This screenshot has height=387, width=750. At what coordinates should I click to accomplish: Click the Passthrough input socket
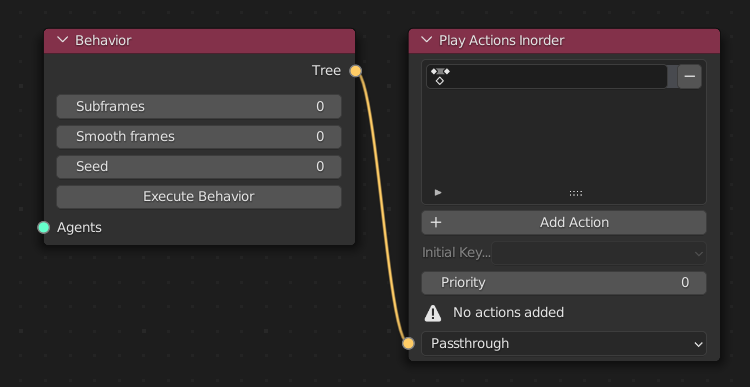pyautogui.click(x=408, y=343)
